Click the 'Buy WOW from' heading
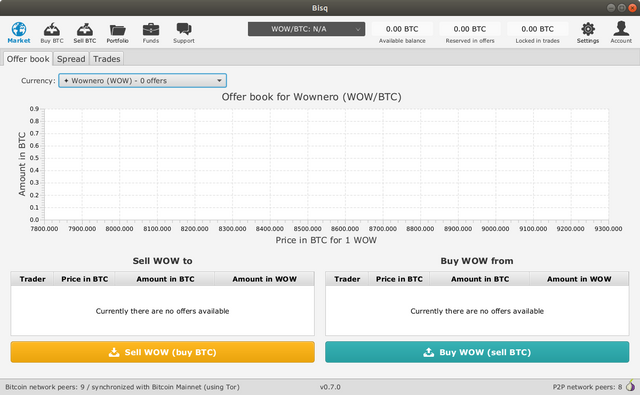This screenshot has height=395, width=640. click(477, 261)
